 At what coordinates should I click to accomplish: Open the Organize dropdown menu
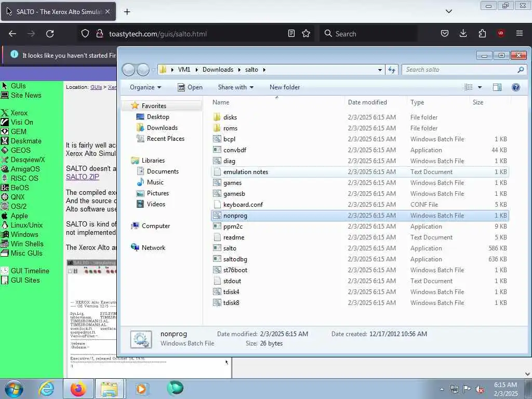(145, 87)
